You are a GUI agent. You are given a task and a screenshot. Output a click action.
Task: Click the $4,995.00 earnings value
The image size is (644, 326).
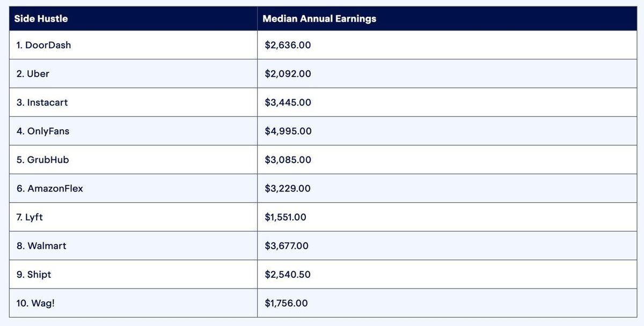point(288,131)
